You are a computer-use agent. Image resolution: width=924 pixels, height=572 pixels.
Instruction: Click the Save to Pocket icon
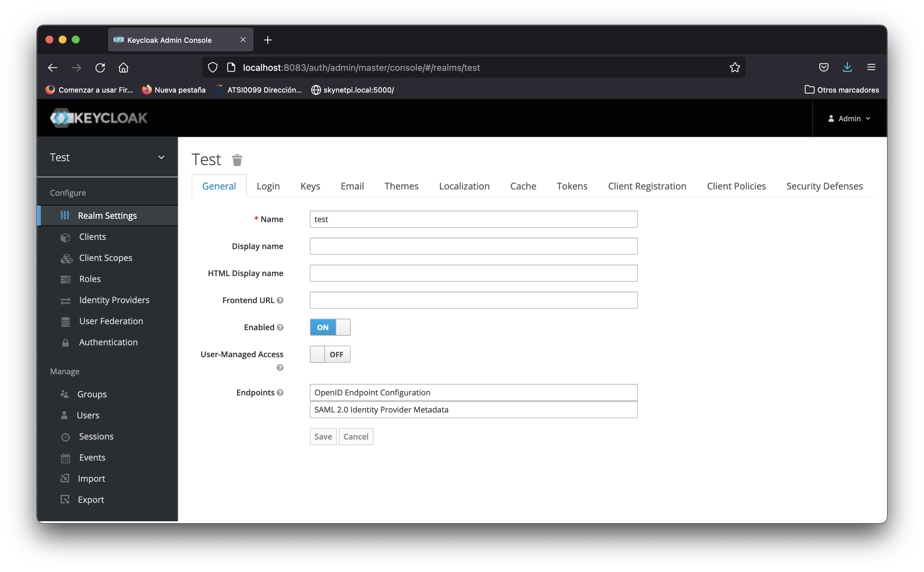[x=824, y=67]
